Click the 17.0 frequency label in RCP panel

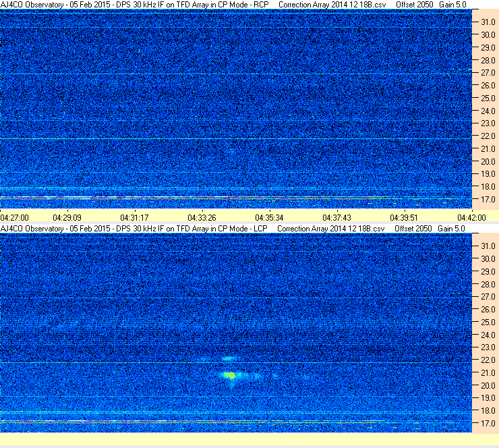488,200
